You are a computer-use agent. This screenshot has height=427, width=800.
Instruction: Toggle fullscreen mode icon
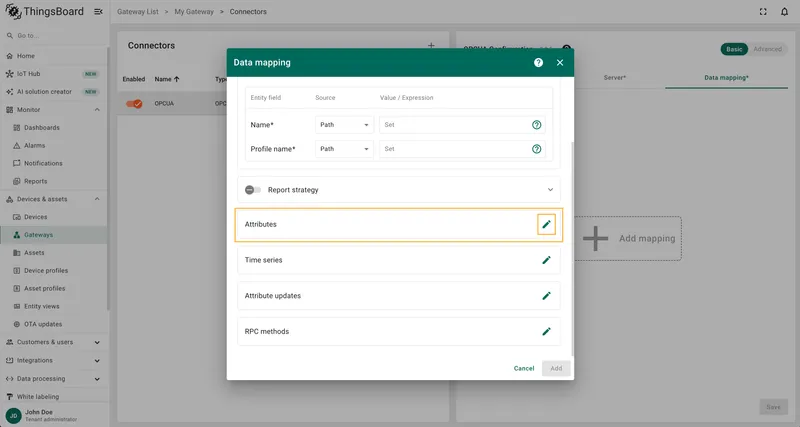(763, 11)
